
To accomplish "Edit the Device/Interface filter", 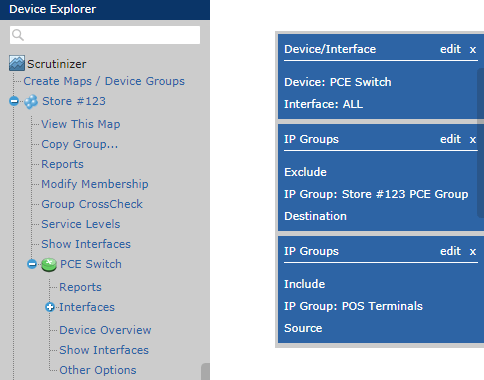I will click(450, 49).
